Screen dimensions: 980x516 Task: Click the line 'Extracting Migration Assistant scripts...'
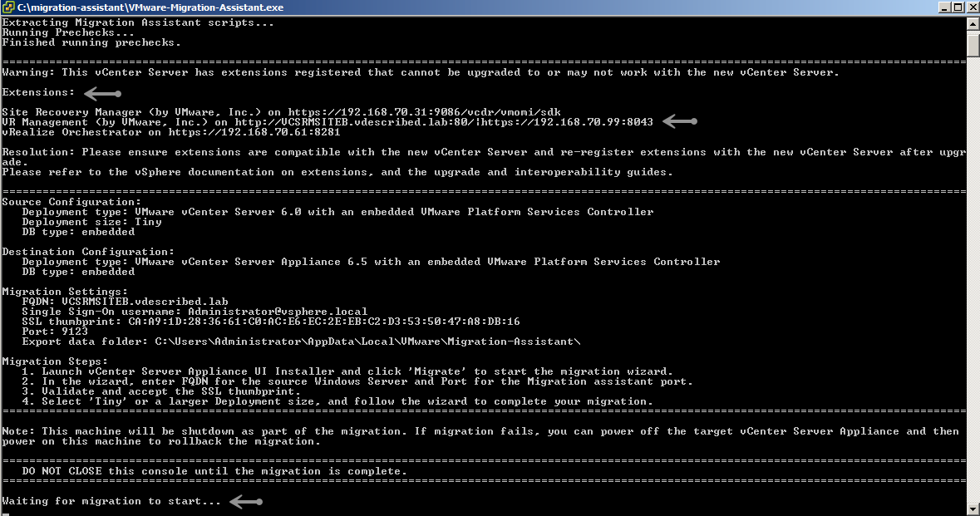138,22
